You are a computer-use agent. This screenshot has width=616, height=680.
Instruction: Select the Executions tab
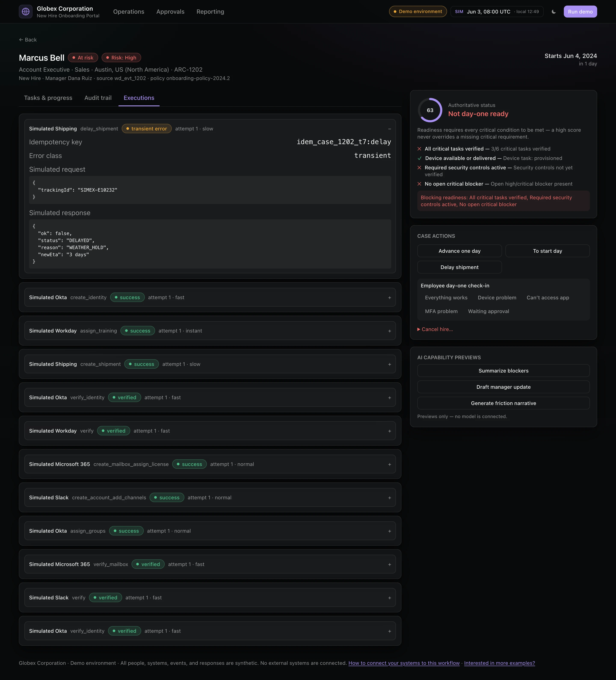coord(139,98)
